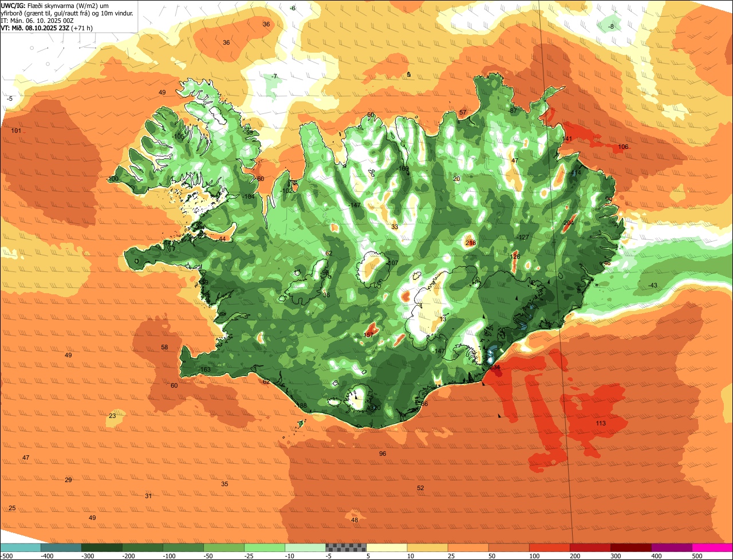
Task: Click the -10 to -5 pale green swatch
Action: click(x=305, y=547)
